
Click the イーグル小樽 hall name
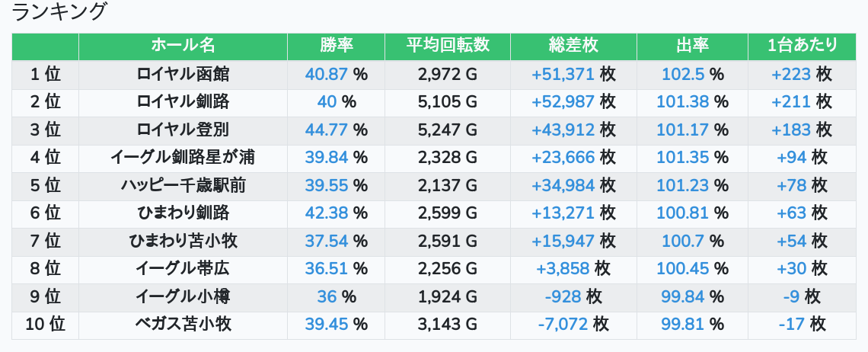(183, 296)
